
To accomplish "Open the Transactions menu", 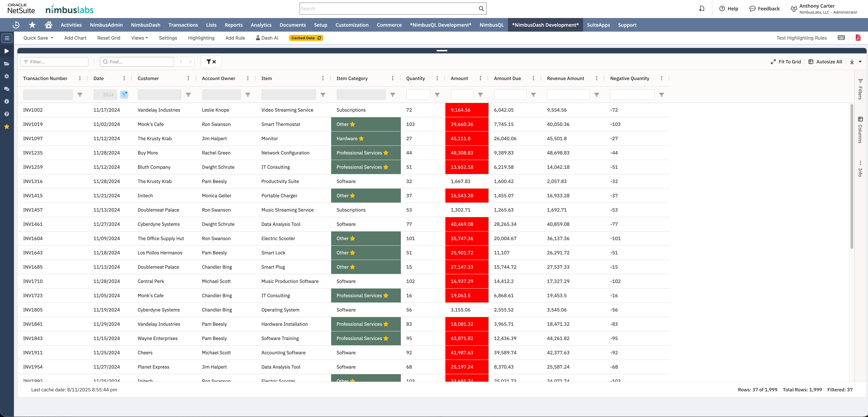I will (183, 25).
